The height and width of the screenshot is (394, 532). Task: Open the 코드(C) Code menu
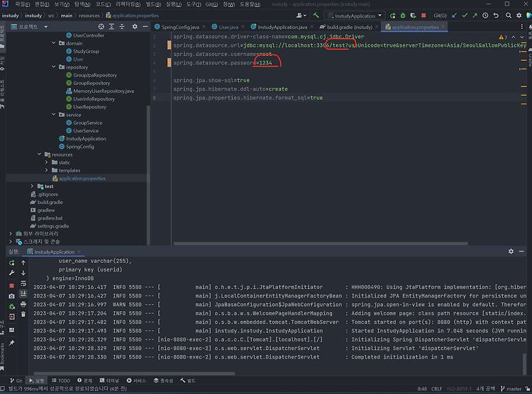[102, 4]
